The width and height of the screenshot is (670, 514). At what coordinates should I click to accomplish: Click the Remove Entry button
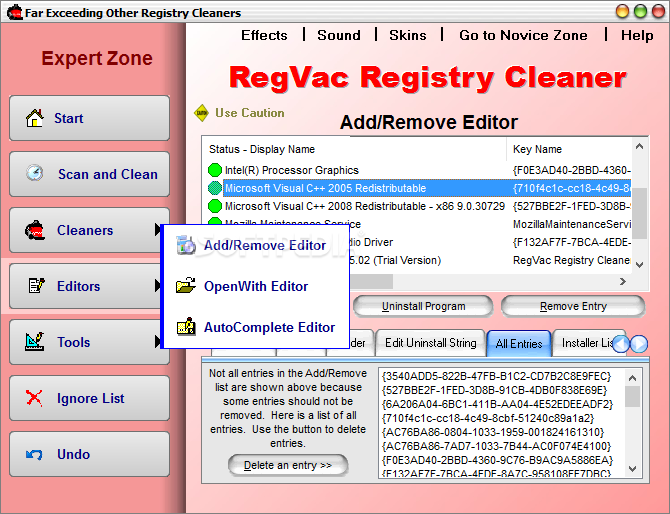573,306
